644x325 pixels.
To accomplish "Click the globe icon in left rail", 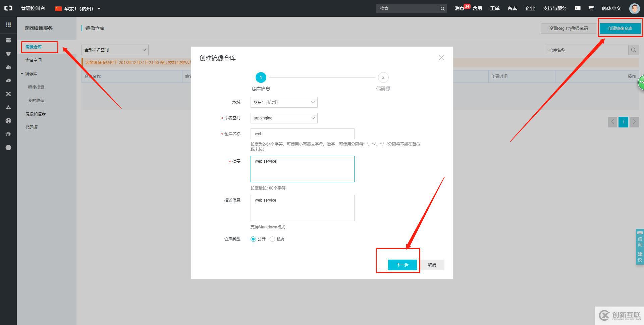I will (x=8, y=121).
